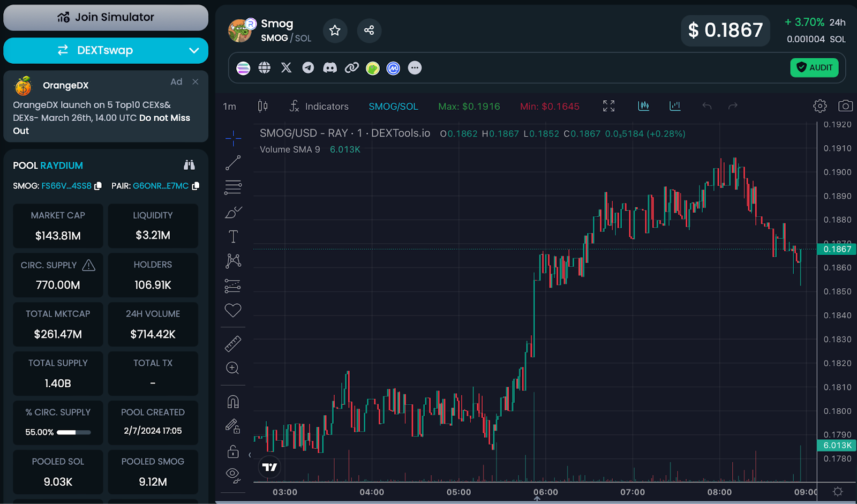Select the text annotation tool
Image resolution: width=857 pixels, height=504 pixels.
point(233,237)
